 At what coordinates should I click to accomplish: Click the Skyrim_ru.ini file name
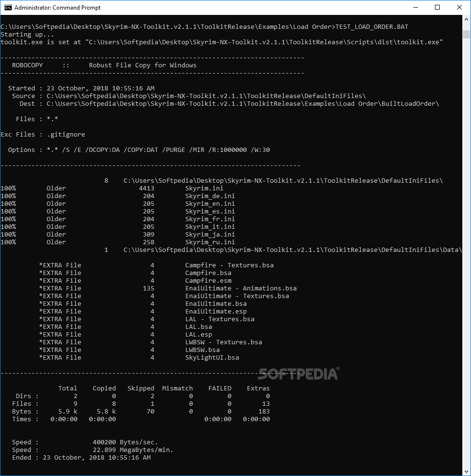(210, 242)
